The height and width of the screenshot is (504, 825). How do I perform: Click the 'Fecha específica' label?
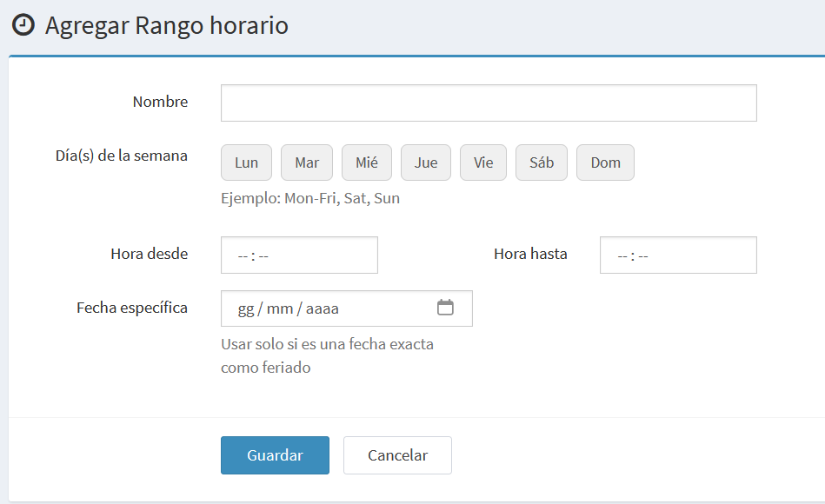(x=132, y=308)
